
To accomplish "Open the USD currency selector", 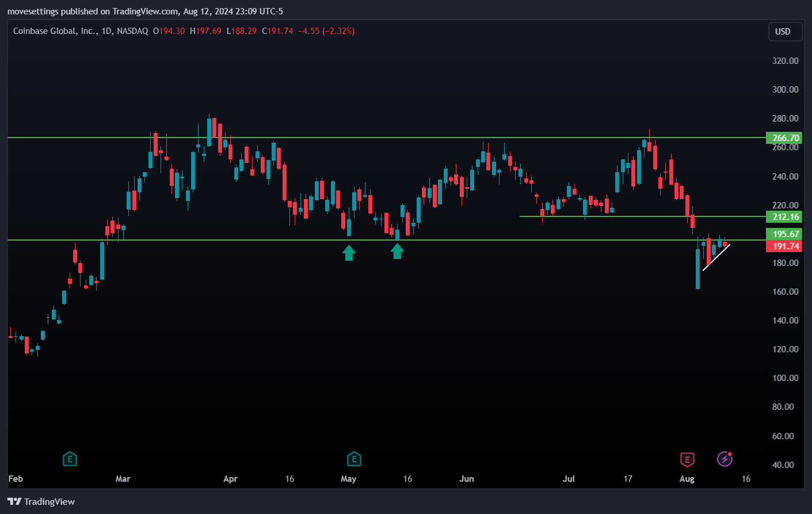I will (785, 32).
